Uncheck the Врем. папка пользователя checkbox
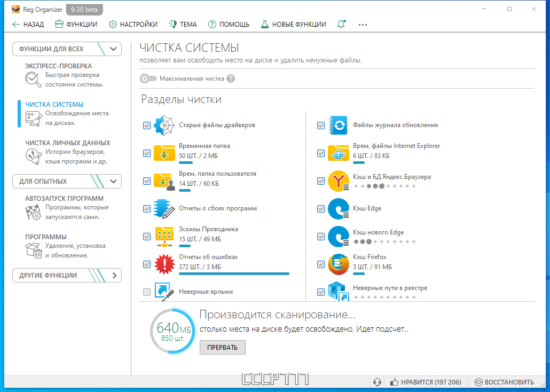 [x=146, y=181]
